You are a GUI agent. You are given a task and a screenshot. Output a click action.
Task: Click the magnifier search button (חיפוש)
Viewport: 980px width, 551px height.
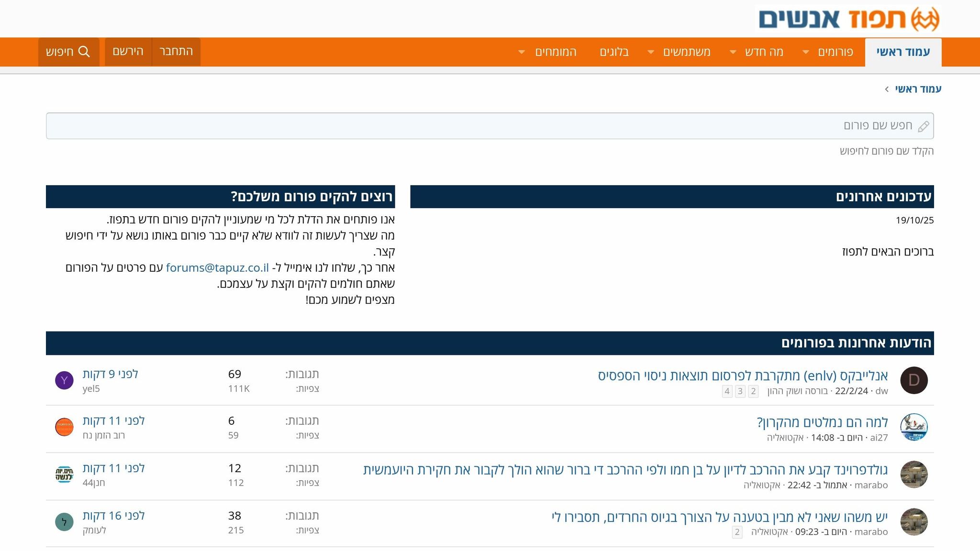(68, 52)
